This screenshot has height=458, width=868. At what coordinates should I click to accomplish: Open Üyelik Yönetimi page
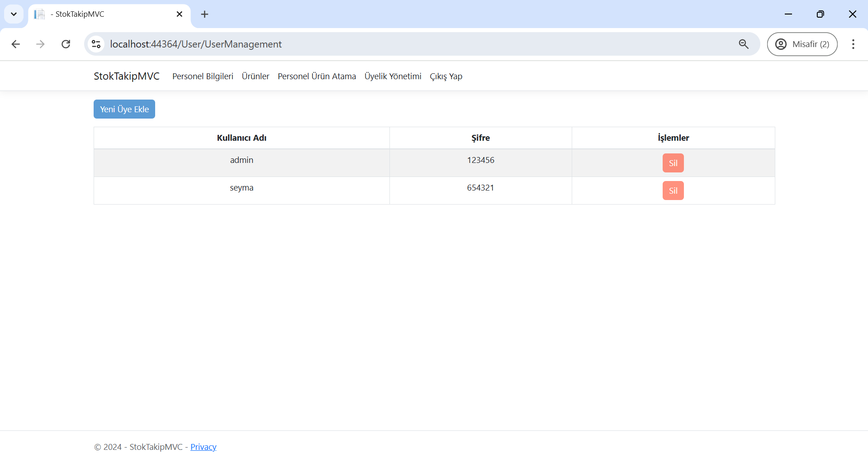(x=393, y=76)
